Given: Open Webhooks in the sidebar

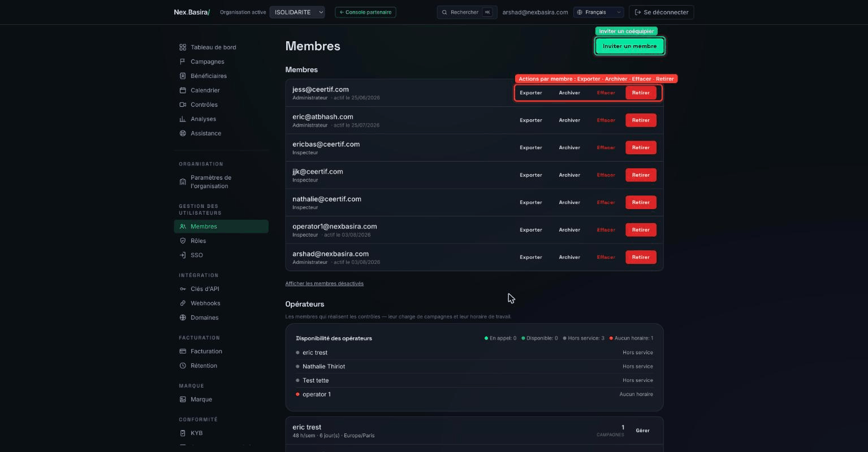Looking at the screenshot, I should point(221,303).
